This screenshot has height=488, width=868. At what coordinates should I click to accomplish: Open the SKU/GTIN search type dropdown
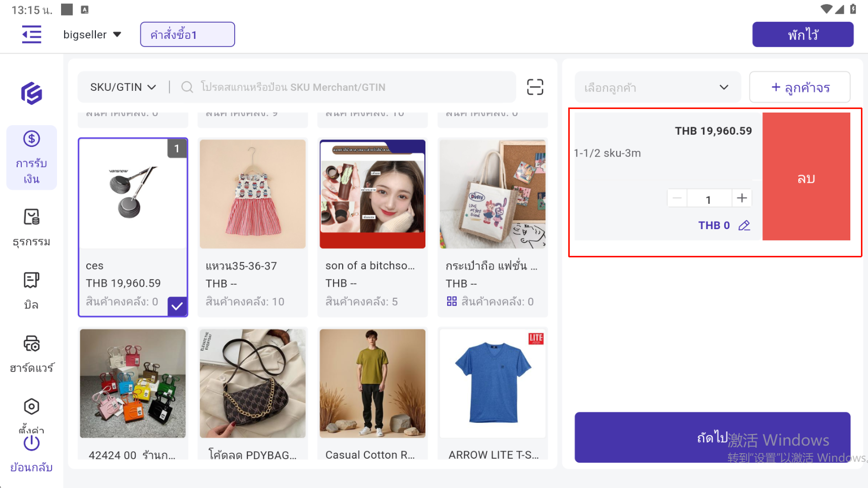[123, 87]
